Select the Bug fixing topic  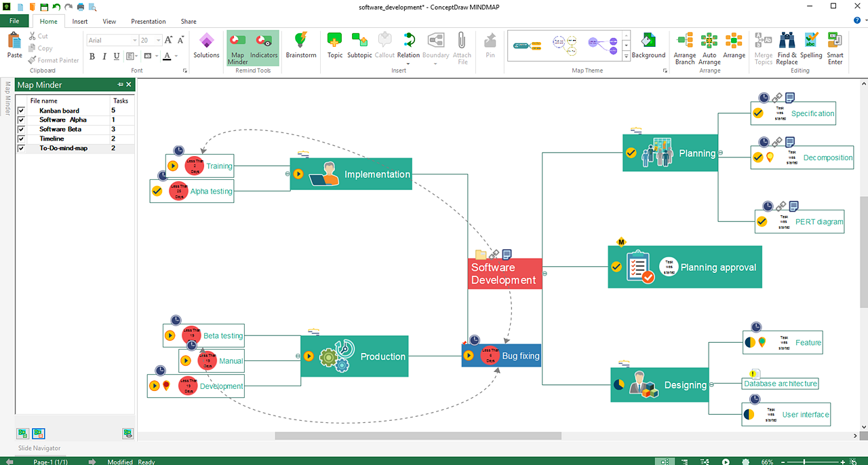tap(501, 356)
